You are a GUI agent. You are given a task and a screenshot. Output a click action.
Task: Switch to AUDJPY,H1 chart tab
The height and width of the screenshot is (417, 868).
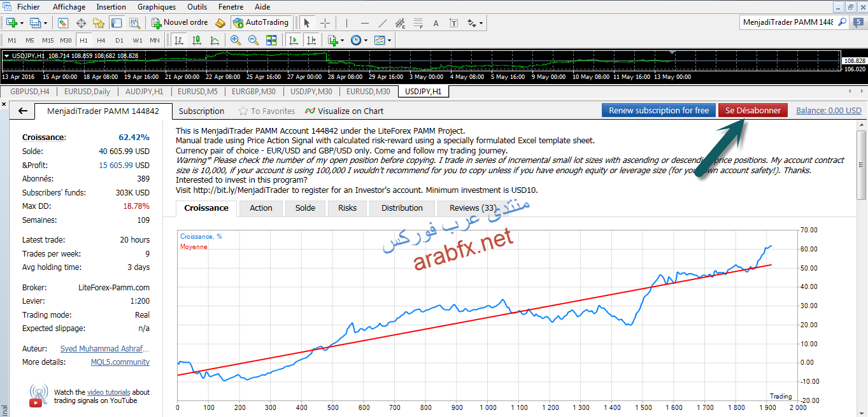pyautogui.click(x=144, y=92)
